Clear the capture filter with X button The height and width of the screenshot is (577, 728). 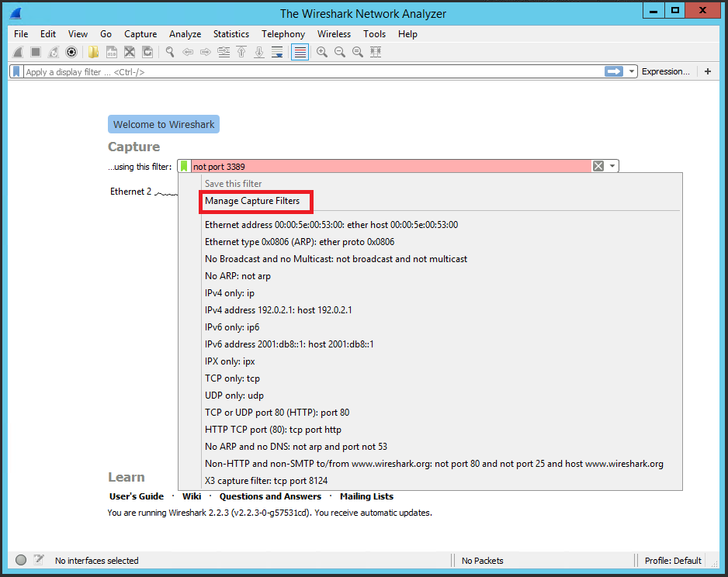click(x=598, y=166)
